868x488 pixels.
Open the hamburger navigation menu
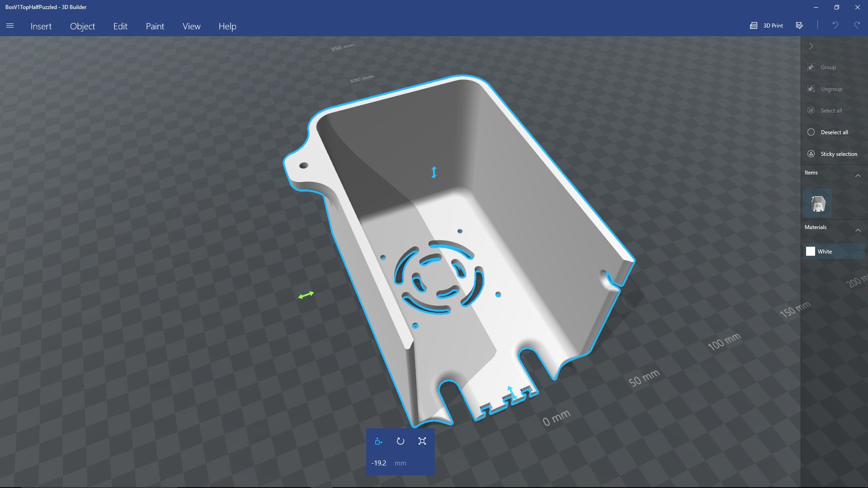pos(10,26)
